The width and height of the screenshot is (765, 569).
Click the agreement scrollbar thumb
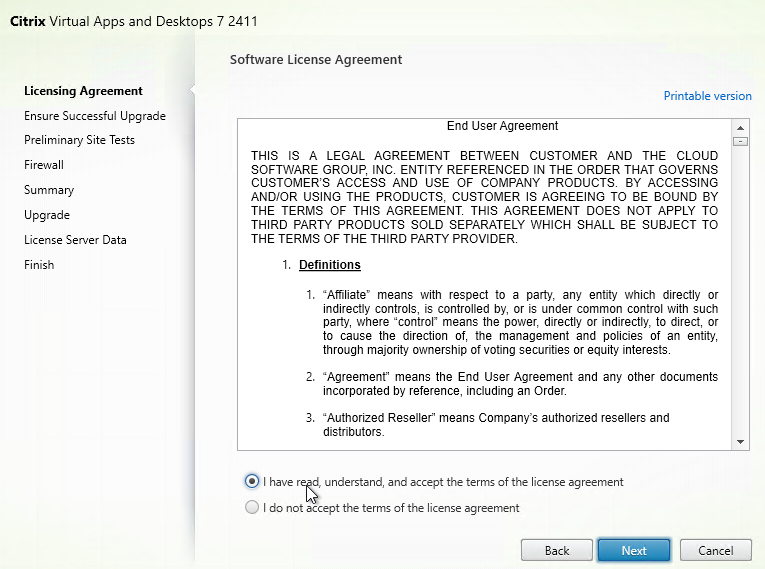coord(740,142)
